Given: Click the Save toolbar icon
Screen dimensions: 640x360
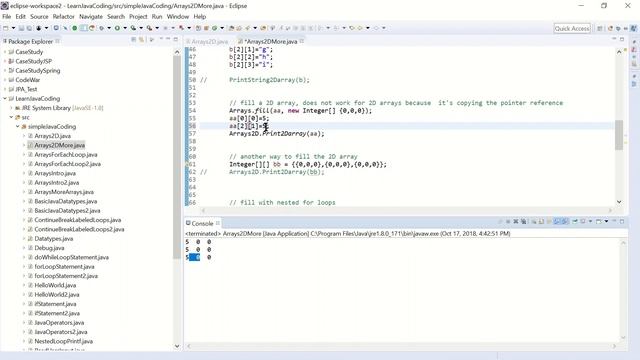Looking at the screenshot, I should 21,28.
